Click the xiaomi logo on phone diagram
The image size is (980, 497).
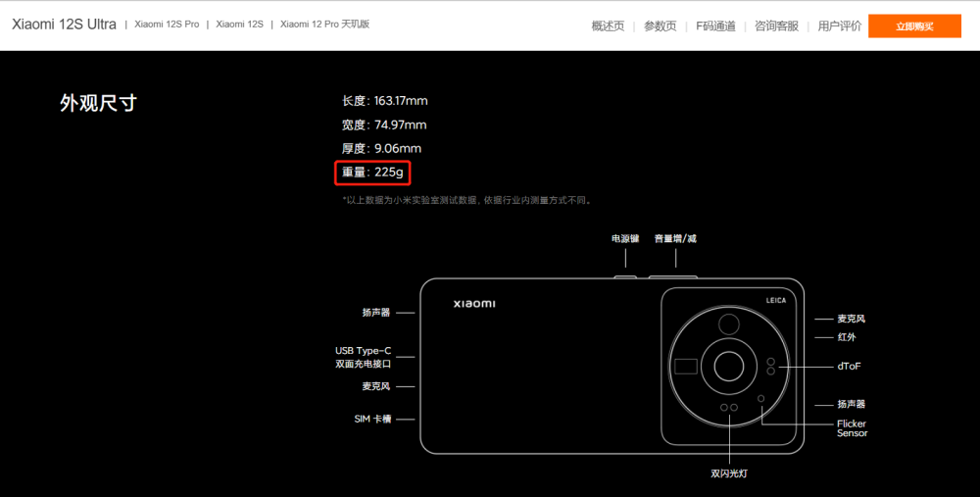(x=474, y=303)
